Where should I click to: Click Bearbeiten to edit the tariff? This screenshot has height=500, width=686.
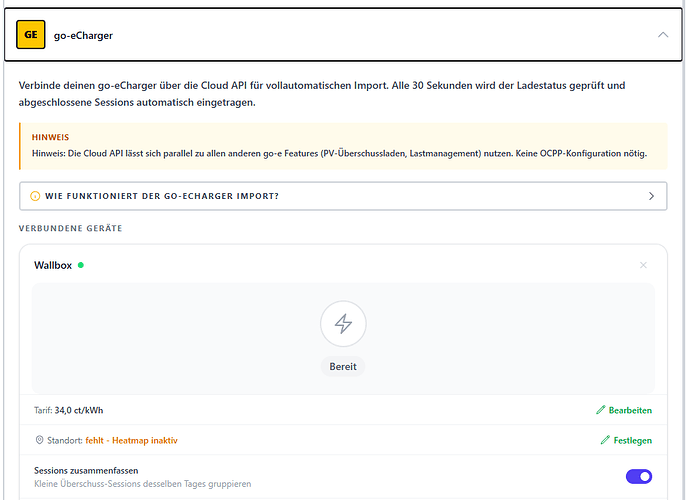coord(630,410)
